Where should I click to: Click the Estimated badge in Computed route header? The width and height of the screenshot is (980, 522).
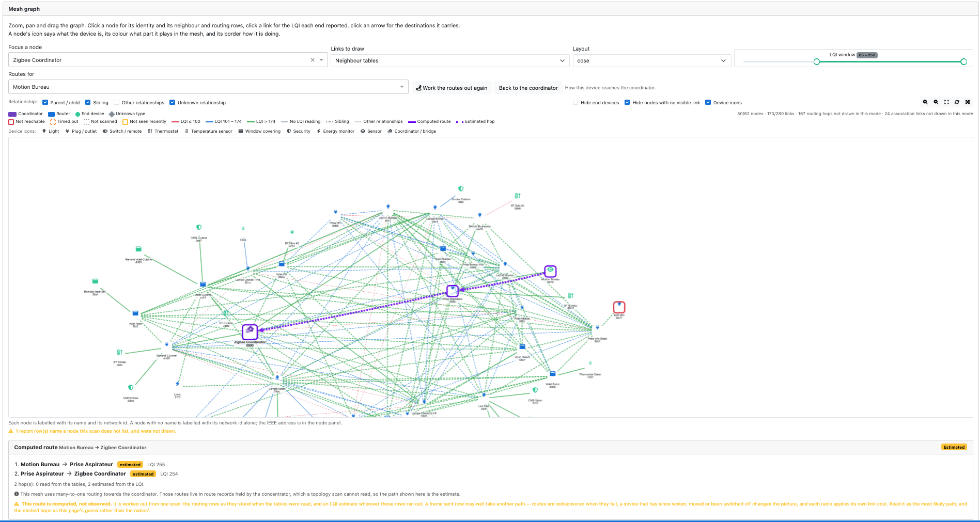(x=954, y=447)
